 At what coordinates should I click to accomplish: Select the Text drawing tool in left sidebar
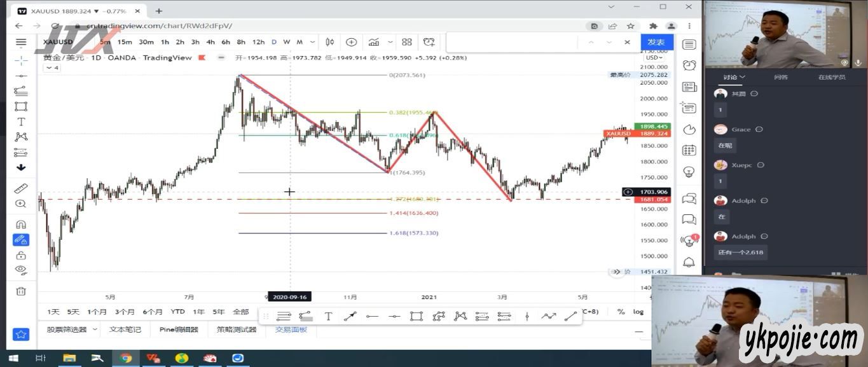tap(21, 121)
